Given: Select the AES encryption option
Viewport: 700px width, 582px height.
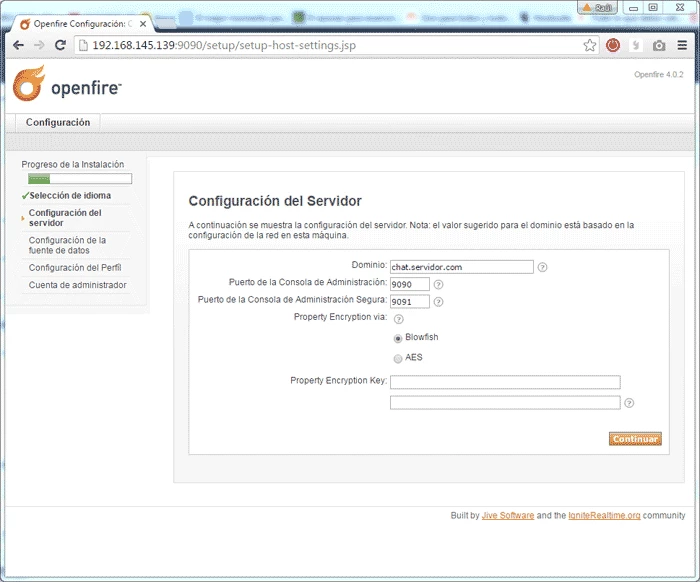Looking at the screenshot, I should pyautogui.click(x=398, y=358).
